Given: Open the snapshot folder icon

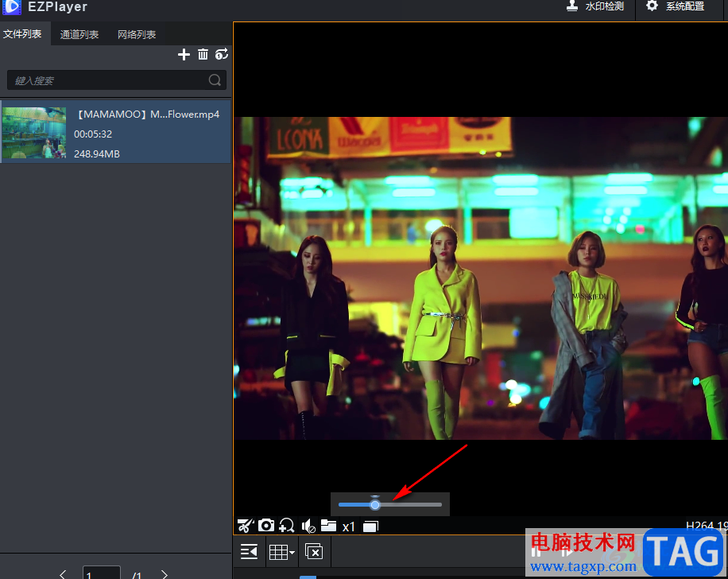Looking at the screenshot, I should tap(328, 526).
